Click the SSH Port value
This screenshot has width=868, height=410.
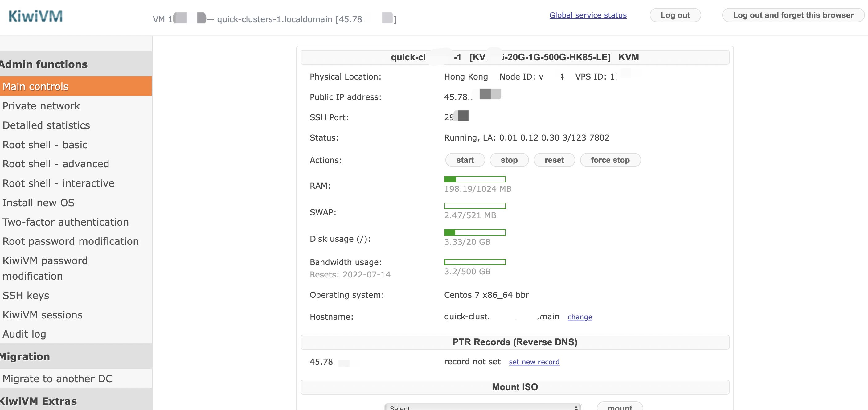(456, 116)
